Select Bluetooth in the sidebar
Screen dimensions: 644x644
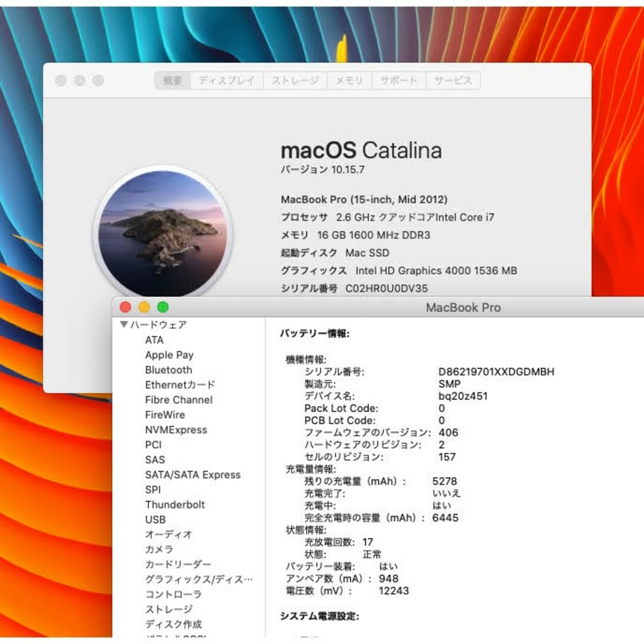click(168, 370)
